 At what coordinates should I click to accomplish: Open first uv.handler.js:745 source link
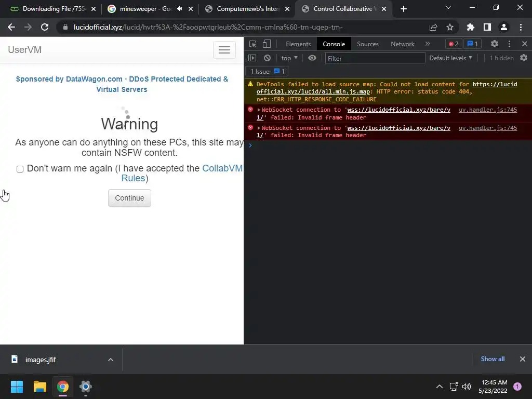pos(488,110)
